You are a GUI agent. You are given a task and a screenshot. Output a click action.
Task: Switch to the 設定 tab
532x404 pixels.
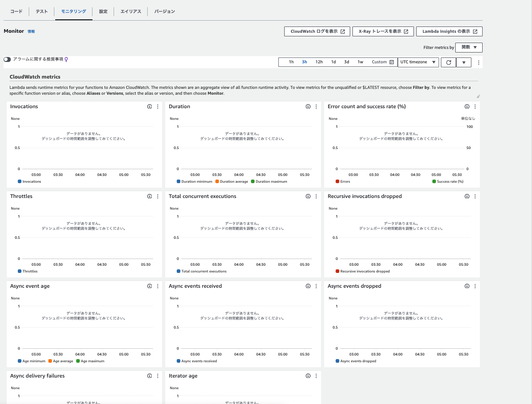103,11
